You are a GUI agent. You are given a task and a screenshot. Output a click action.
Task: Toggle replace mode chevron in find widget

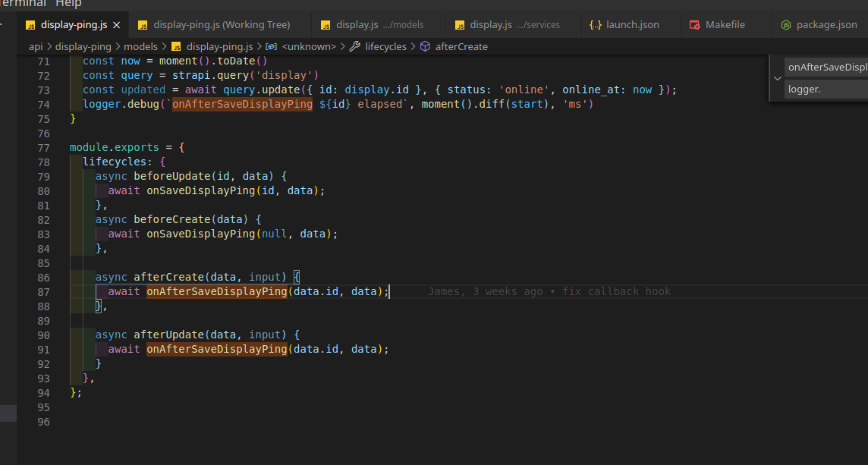click(777, 78)
